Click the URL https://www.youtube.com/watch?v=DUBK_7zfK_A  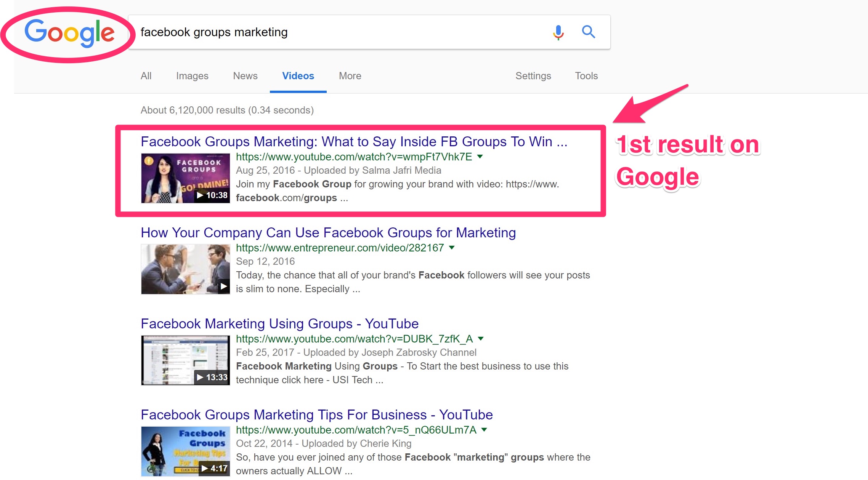[354, 339]
